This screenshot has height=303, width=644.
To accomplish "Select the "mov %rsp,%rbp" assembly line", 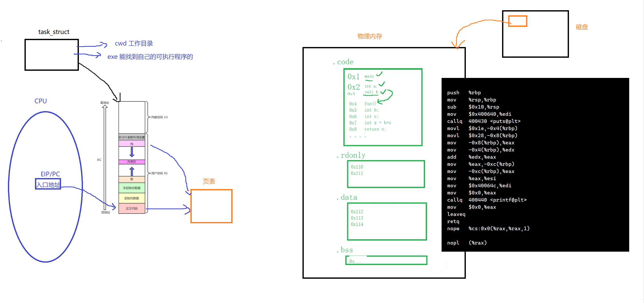I will click(471, 100).
